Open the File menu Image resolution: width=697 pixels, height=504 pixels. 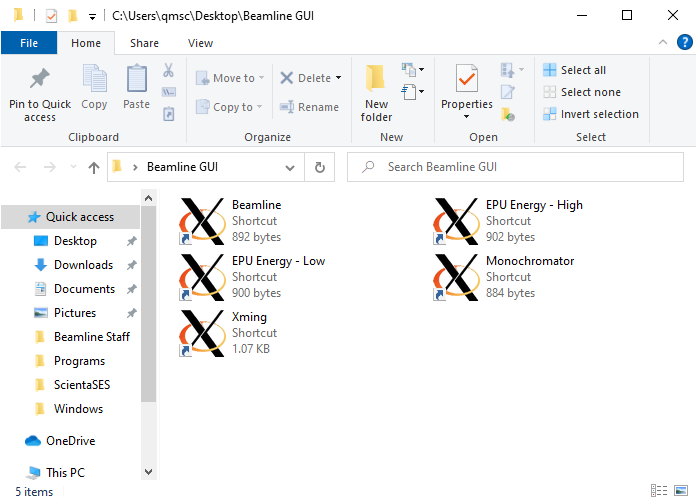pos(29,43)
